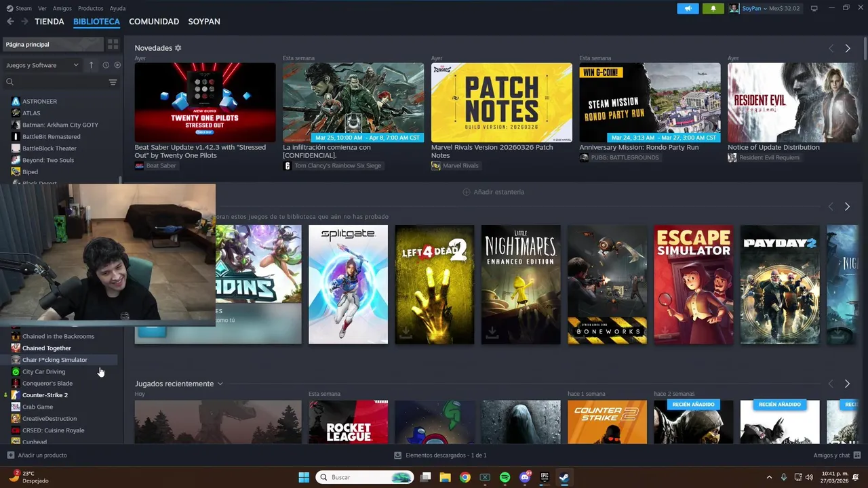Filter the library by recent activity clock icon
The image size is (868, 488).
[x=106, y=65]
